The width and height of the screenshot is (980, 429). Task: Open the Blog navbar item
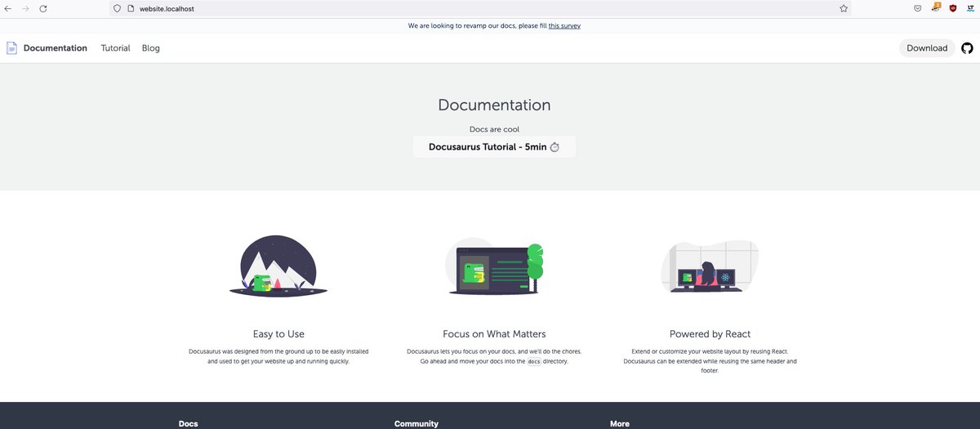151,48
